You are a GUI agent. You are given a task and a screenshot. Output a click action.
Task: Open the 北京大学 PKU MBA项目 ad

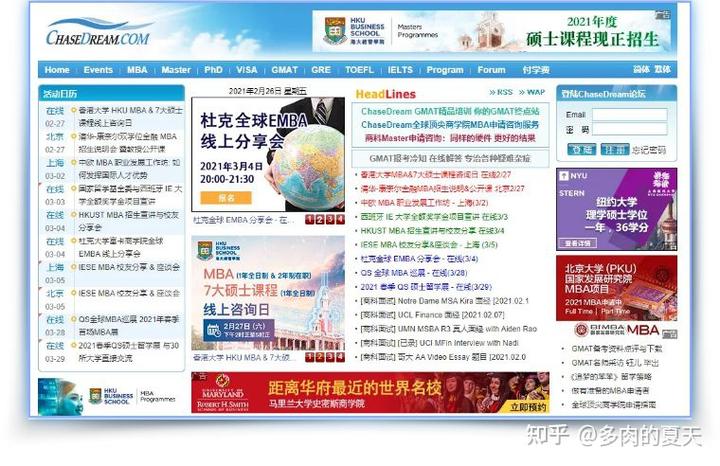(617, 288)
